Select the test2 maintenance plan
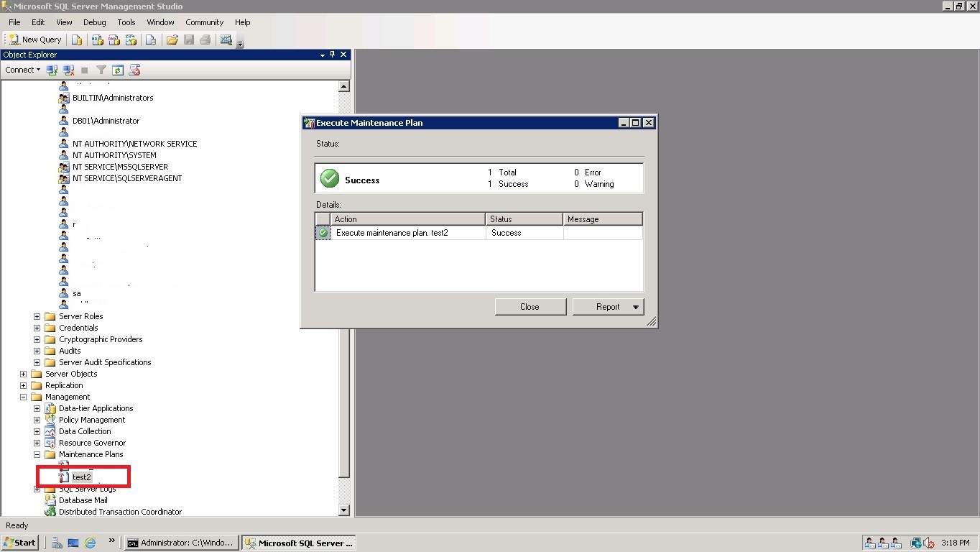The height and width of the screenshot is (552, 980). (x=81, y=477)
